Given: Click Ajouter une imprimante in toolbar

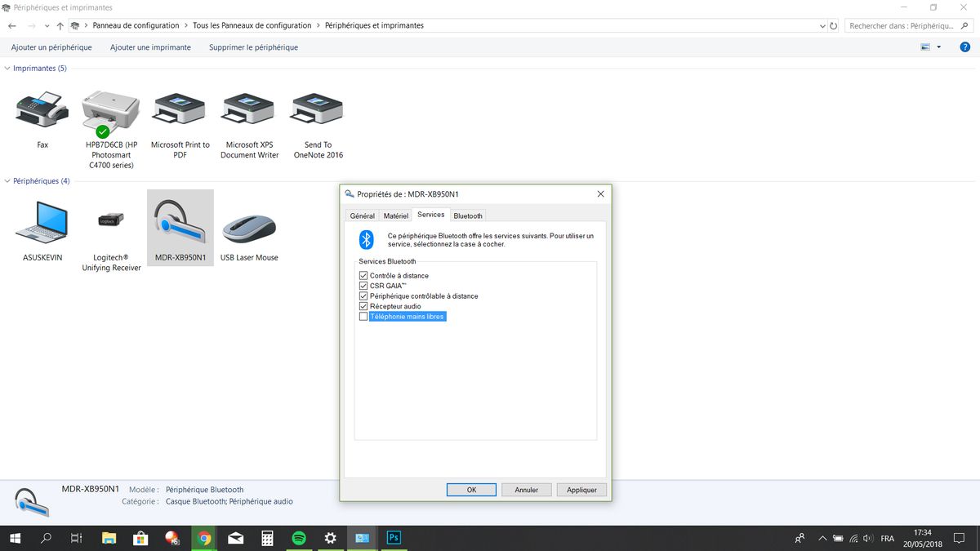Looking at the screenshot, I should (150, 47).
